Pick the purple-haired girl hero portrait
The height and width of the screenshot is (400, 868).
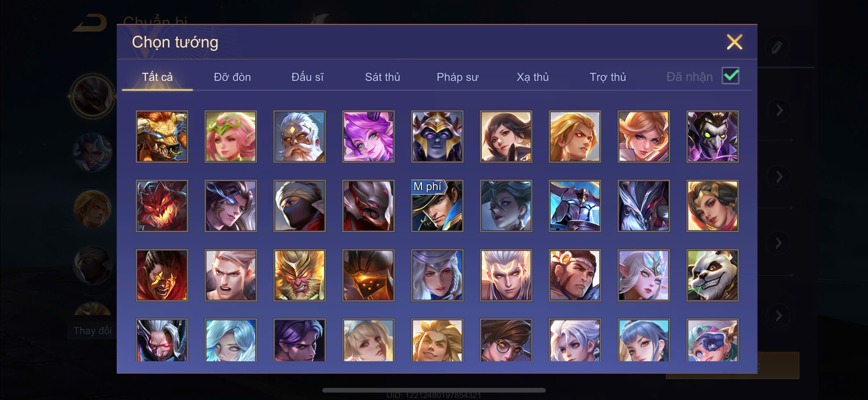coord(368,136)
